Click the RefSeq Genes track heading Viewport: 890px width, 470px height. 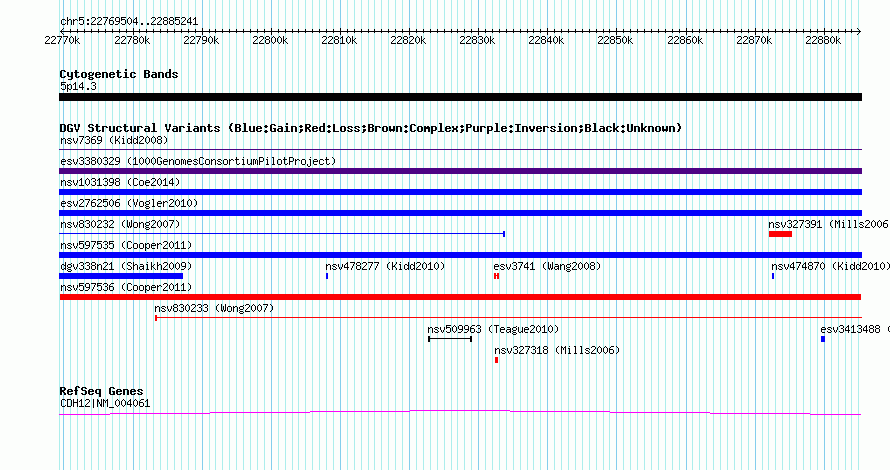pos(101,391)
